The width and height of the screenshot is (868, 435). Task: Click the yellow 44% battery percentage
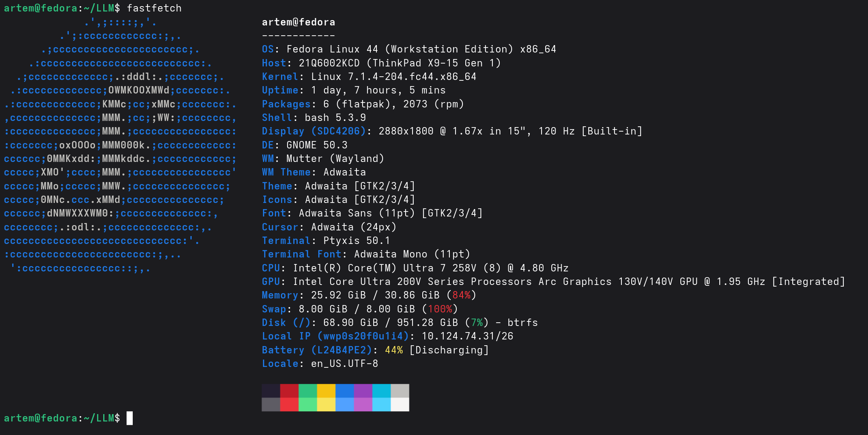[x=394, y=350]
